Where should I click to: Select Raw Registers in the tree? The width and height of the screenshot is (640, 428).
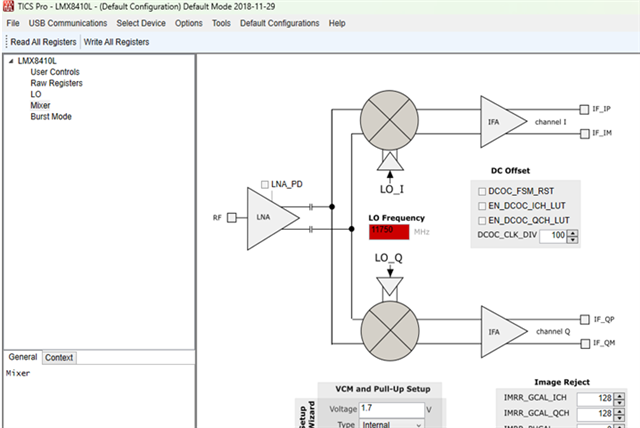[56, 83]
